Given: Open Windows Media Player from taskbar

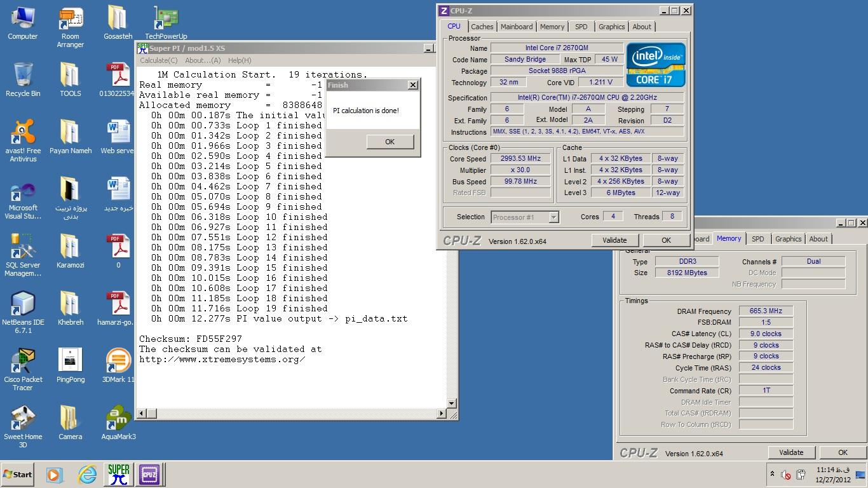Looking at the screenshot, I should (55, 474).
